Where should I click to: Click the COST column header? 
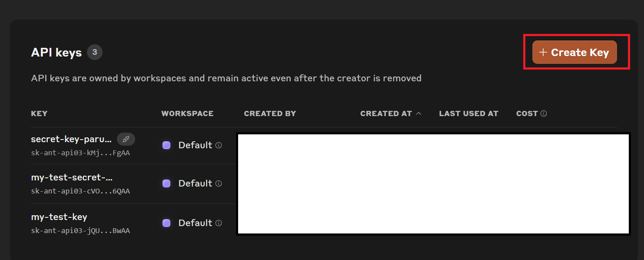click(527, 113)
